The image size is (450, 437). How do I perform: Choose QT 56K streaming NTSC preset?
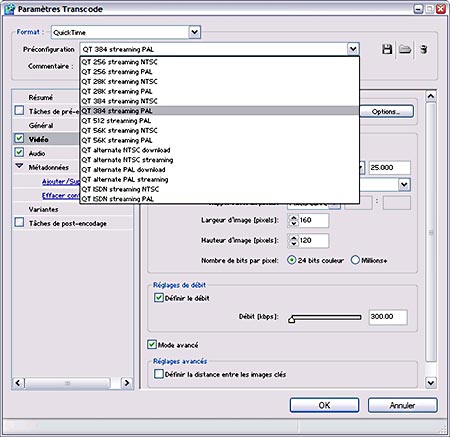tap(219, 130)
